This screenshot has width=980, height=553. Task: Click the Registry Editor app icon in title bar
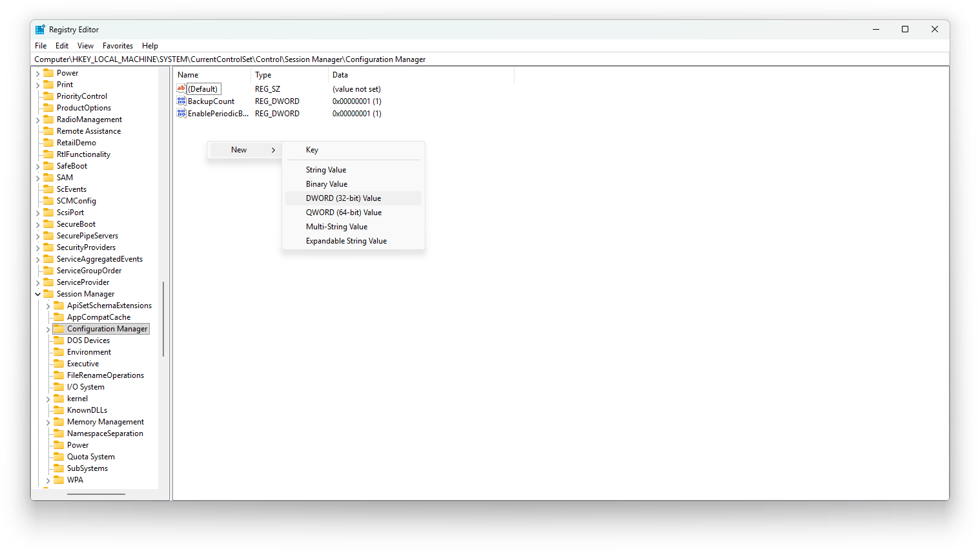[x=40, y=30]
